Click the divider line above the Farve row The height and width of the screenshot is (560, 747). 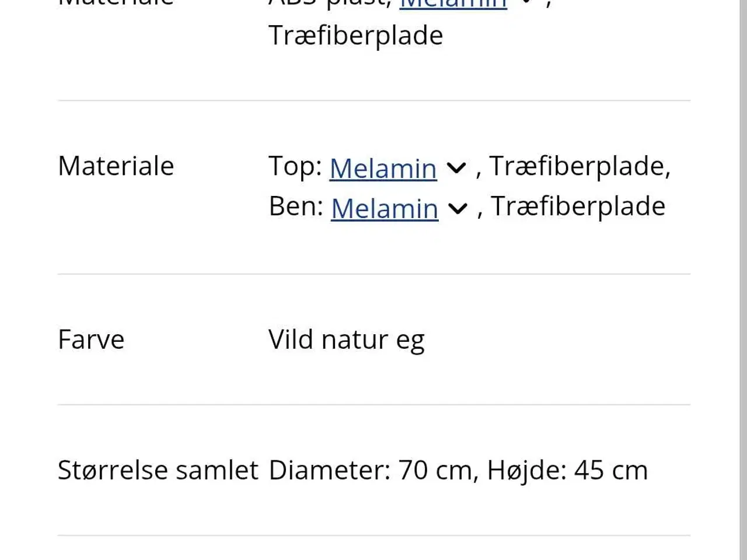(x=373, y=272)
